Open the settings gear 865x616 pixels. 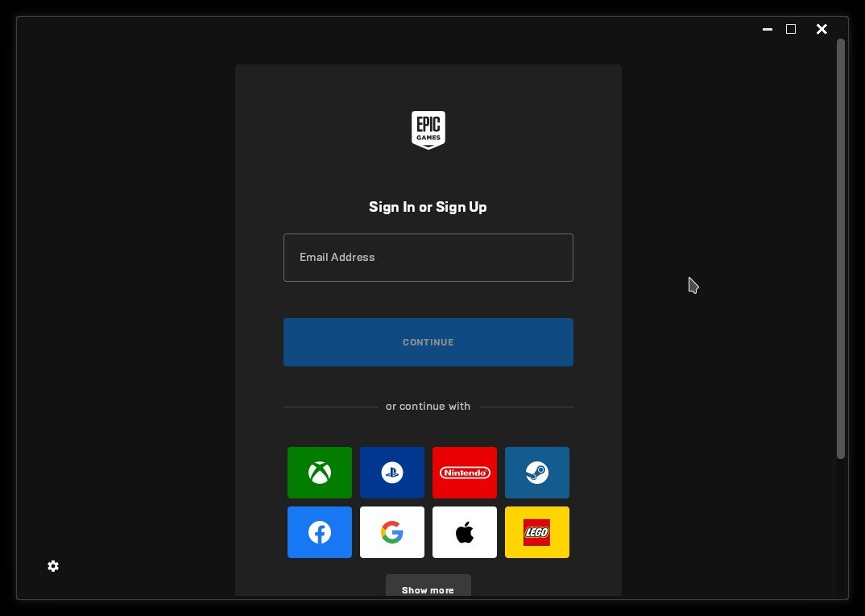point(53,566)
